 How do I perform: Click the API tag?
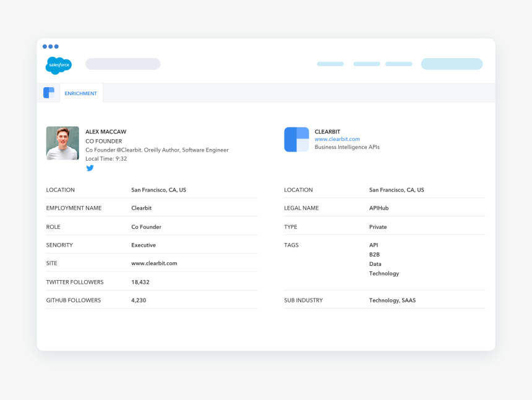(x=374, y=245)
